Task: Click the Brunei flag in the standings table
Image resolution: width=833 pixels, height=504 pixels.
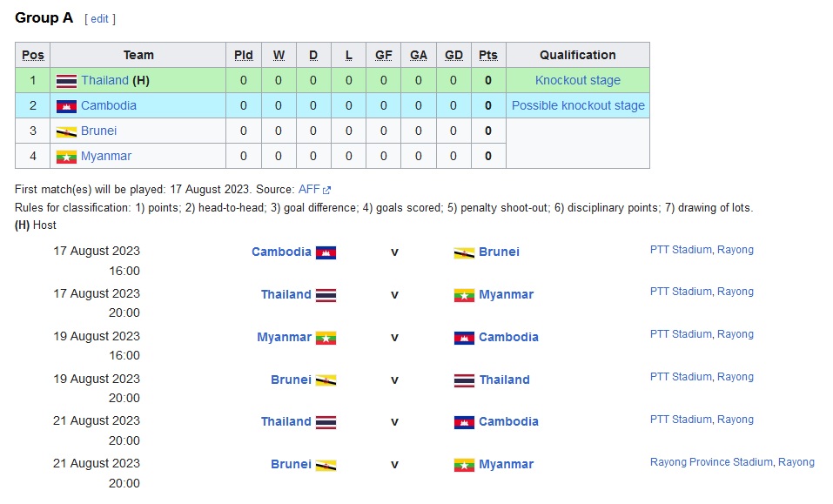Action: pos(66,131)
